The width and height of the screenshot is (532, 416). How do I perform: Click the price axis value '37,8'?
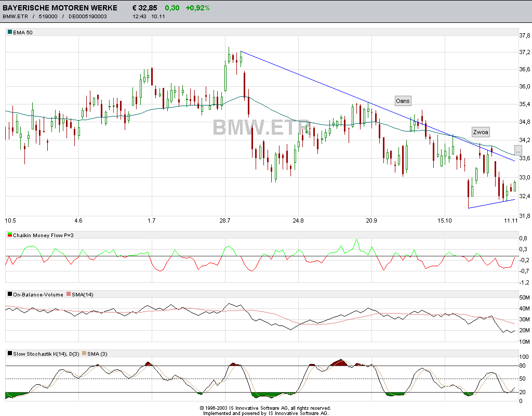click(x=525, y=35)
